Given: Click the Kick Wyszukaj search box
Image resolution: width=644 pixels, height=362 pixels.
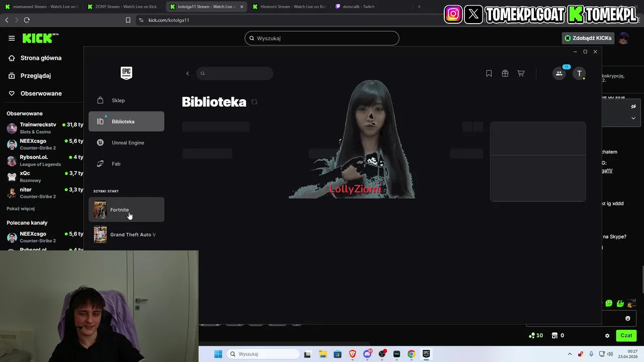Looking at the screenshot, I should 322,38.
